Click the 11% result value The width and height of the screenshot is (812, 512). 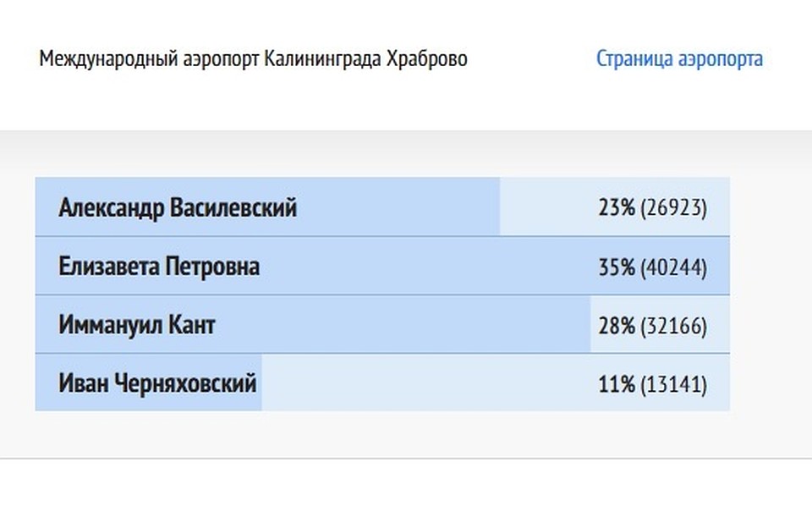(x=617, y=384)
